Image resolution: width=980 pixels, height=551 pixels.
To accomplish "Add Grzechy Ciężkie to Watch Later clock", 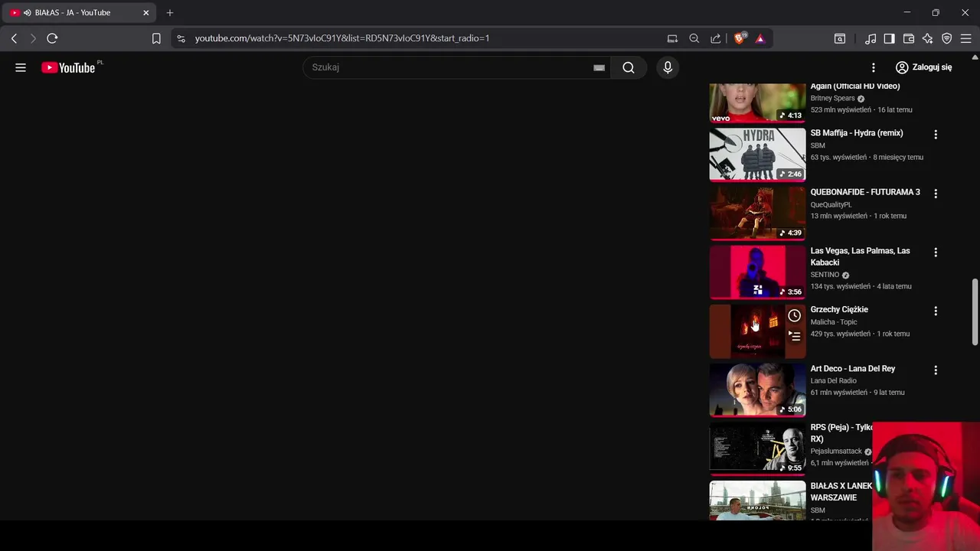I will coord(795,315).
